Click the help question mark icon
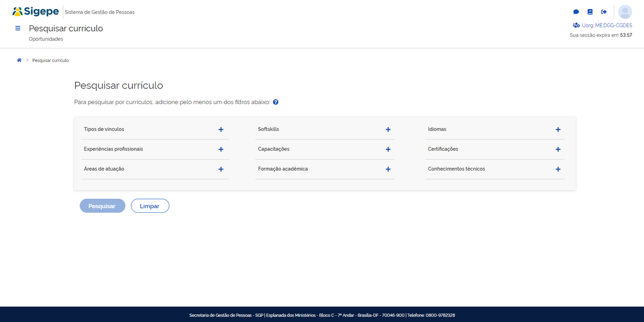This screenshot has height=322, width=644. point(276,102)
